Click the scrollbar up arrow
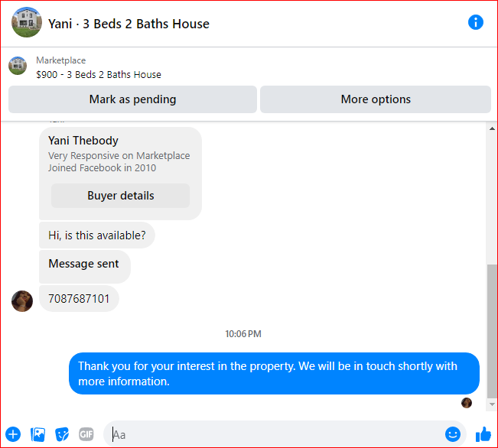This screenshot has width=498, height=448. (x=492, y=128)
